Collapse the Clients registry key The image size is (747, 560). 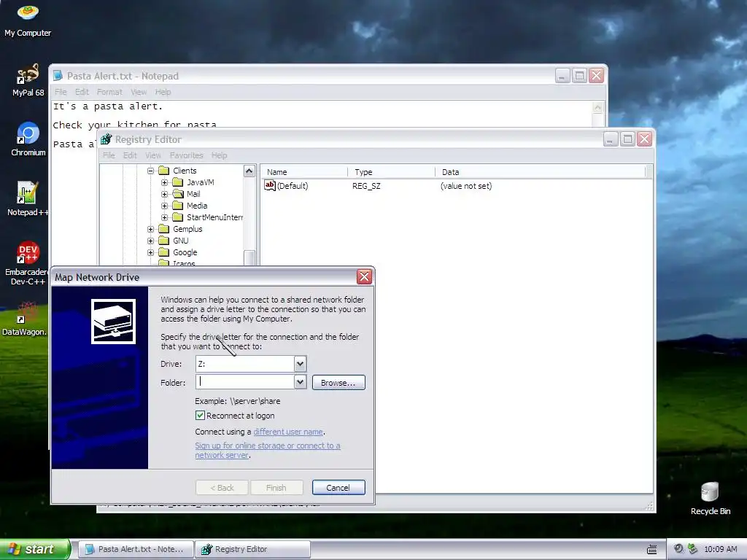pyautogui.click(x=150, y=171)
